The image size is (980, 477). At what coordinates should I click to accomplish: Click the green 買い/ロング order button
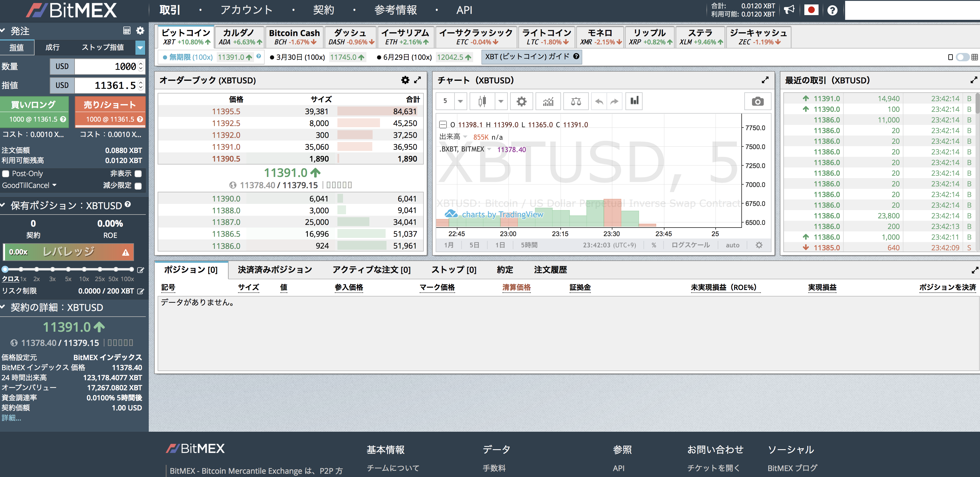[35, 104]
